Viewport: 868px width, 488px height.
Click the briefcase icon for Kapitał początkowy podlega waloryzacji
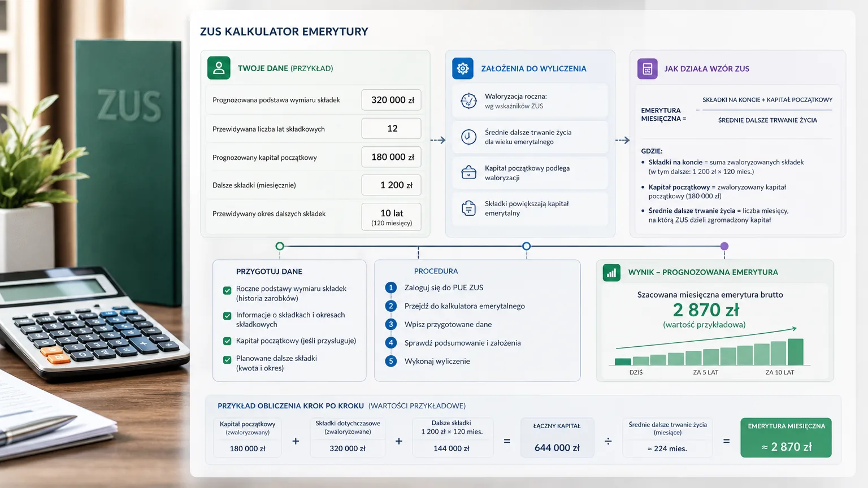[x=469, y=172]
